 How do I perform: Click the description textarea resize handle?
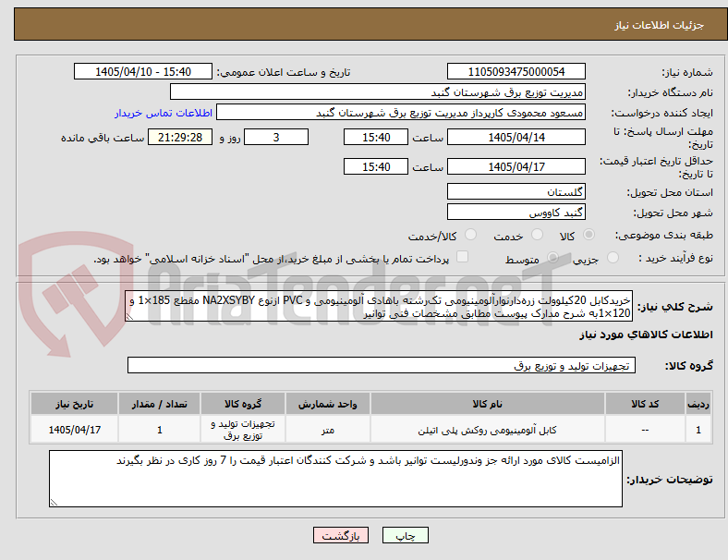[x=129, y=317]
